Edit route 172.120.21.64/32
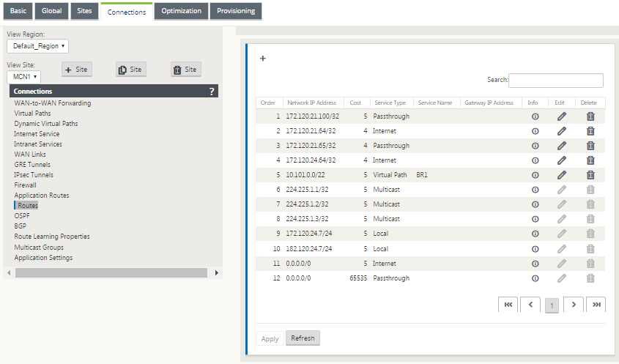The width and height of the screenshot is (619, 364). (x=562, y=131)
